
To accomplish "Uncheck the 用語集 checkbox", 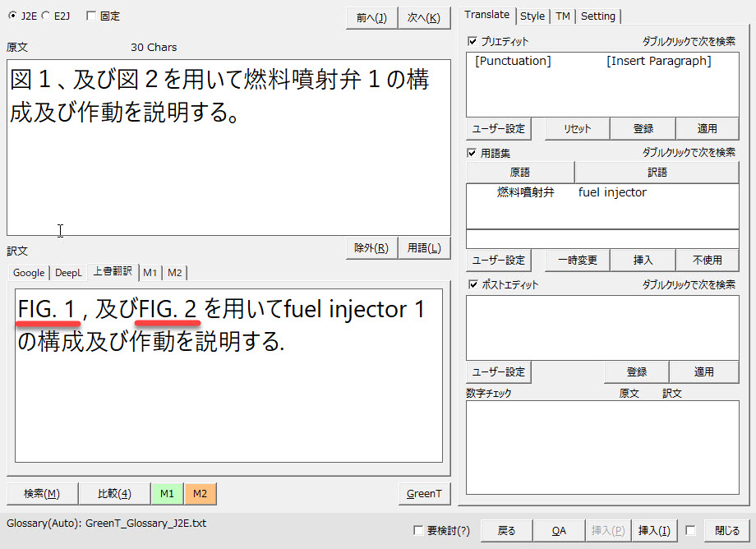I will point(472,152).
